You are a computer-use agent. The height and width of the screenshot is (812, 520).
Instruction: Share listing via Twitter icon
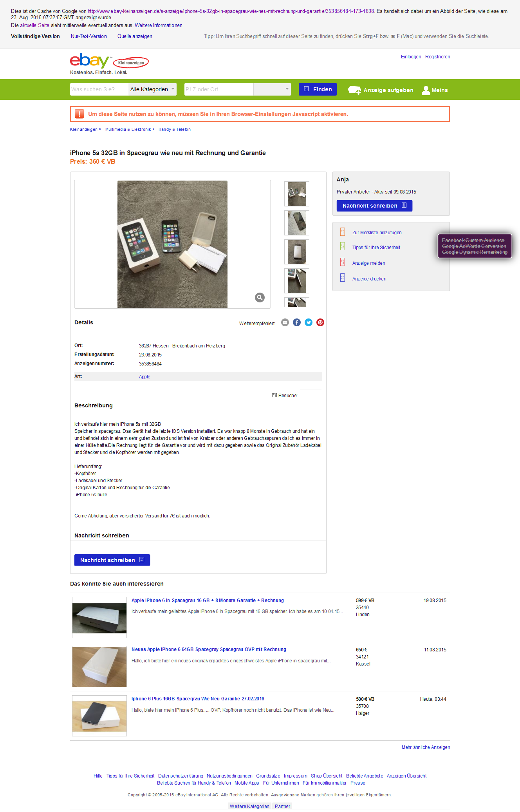click(x=309, y=322)
